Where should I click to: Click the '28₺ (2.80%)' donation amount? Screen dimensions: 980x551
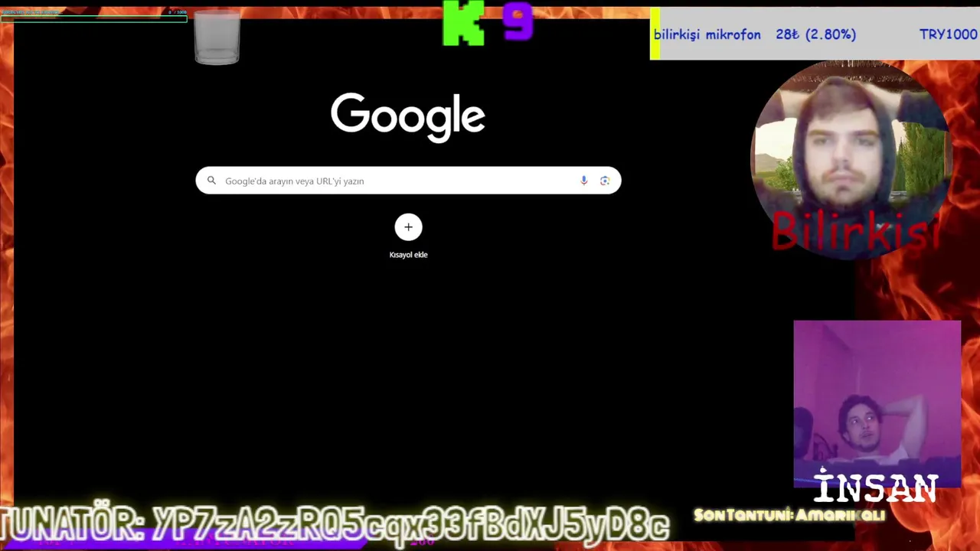click(x=815, y=34)
